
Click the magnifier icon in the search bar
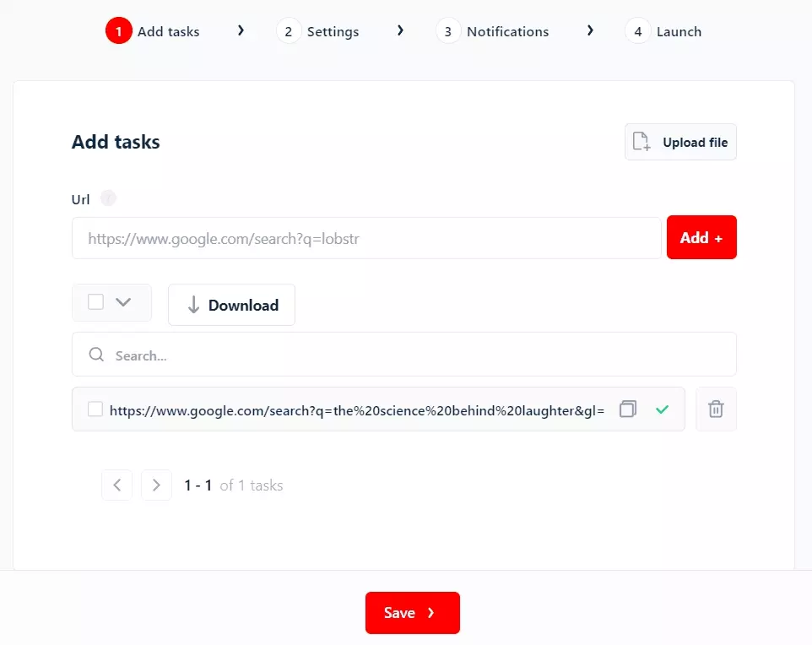click(x=96, y=355)
